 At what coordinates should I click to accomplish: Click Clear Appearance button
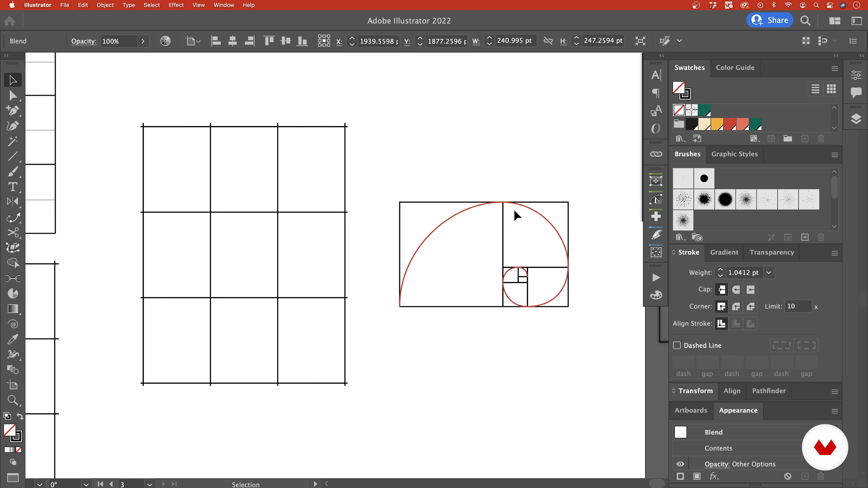(788, 476)
